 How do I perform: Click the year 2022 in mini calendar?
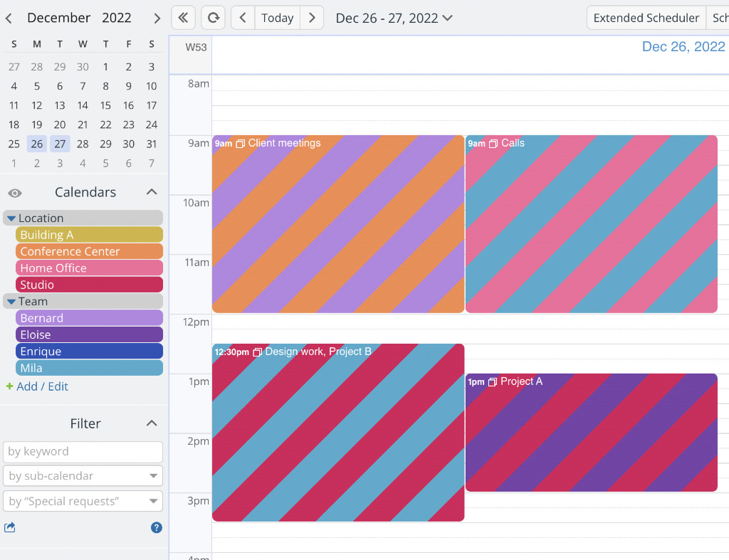click(x=117, y=18)
